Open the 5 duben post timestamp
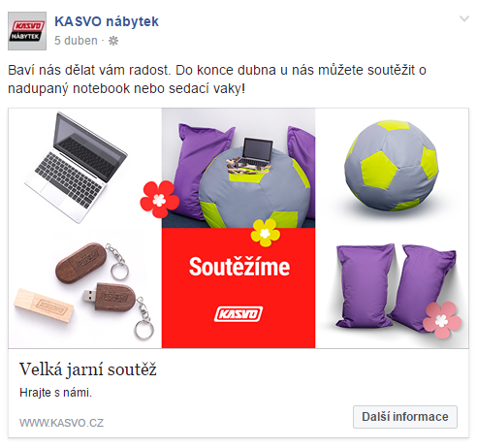The height and width of the screenshot is (448, 477). [x=76, y=41]
